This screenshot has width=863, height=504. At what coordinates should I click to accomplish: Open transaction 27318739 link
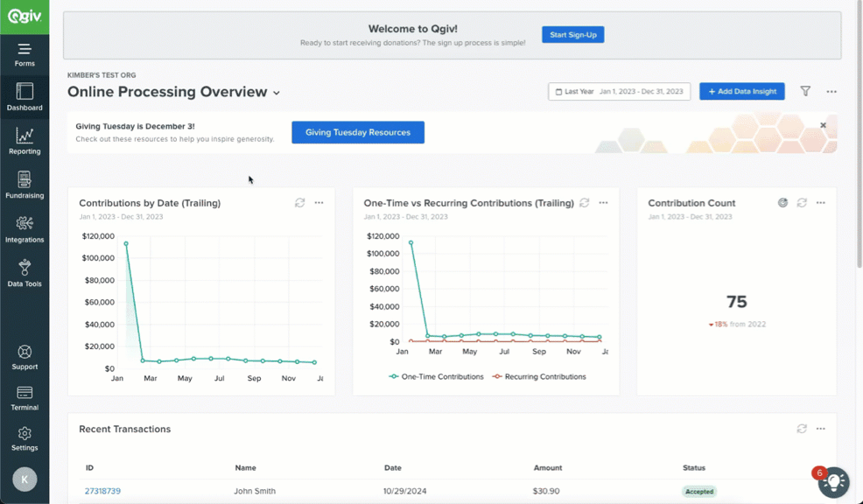(102, 492)
